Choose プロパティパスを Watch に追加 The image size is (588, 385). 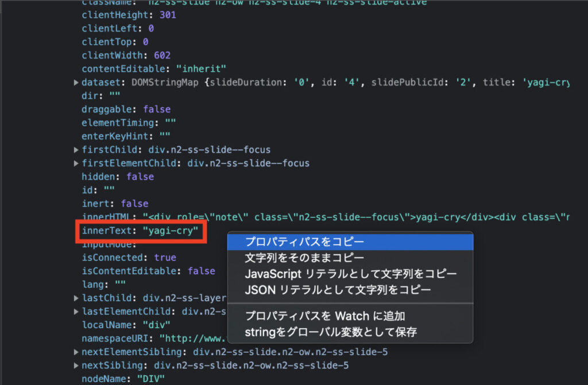325,315
